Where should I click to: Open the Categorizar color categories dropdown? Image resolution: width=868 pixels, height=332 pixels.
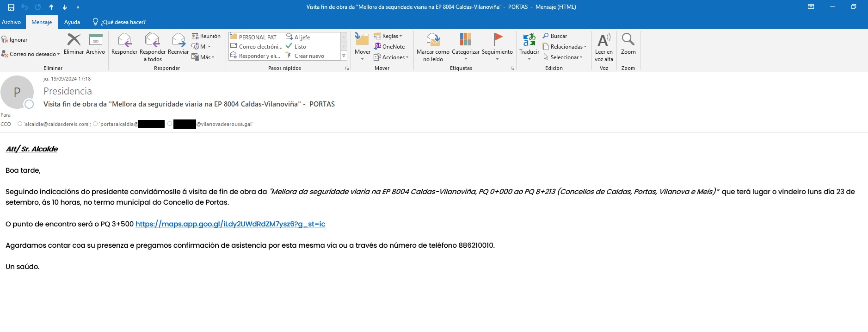pos(465,59)
